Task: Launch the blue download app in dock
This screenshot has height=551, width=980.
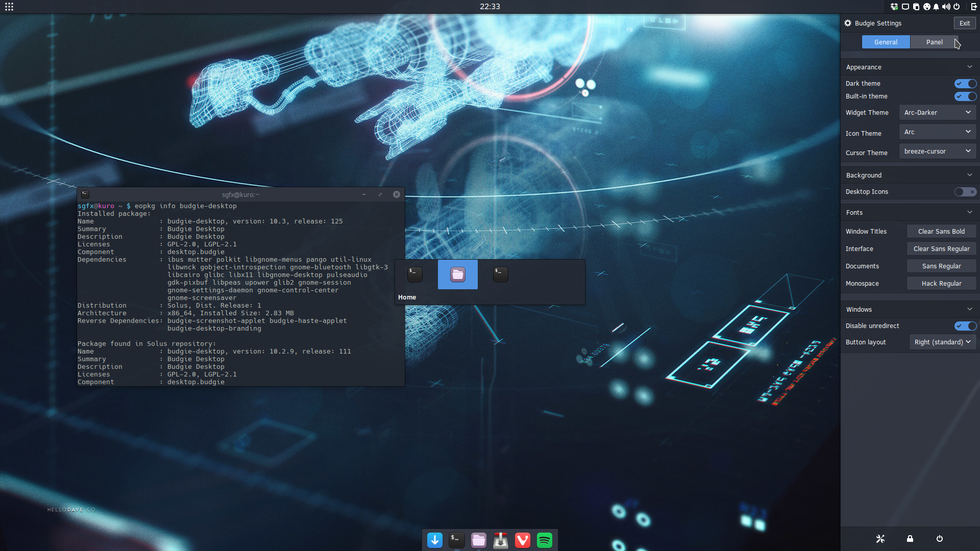Action: coord(435,540)
